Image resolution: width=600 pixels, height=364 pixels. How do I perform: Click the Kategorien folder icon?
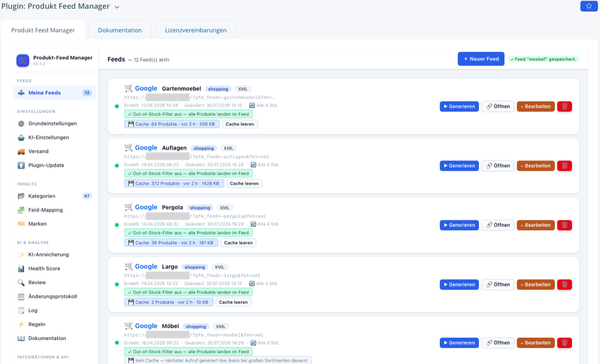(21, 196)
